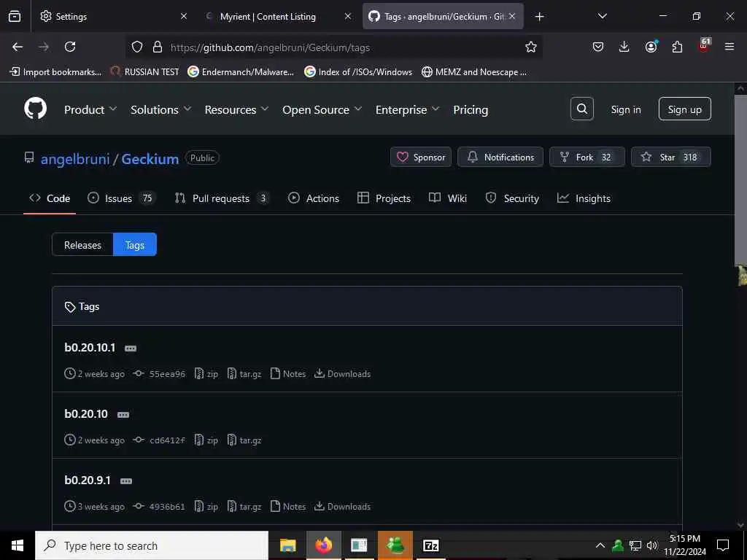This screenshot has width=747, height=560.
Task: Click the network tray icon
Action: pyautogui.click(x=635, y=545)
